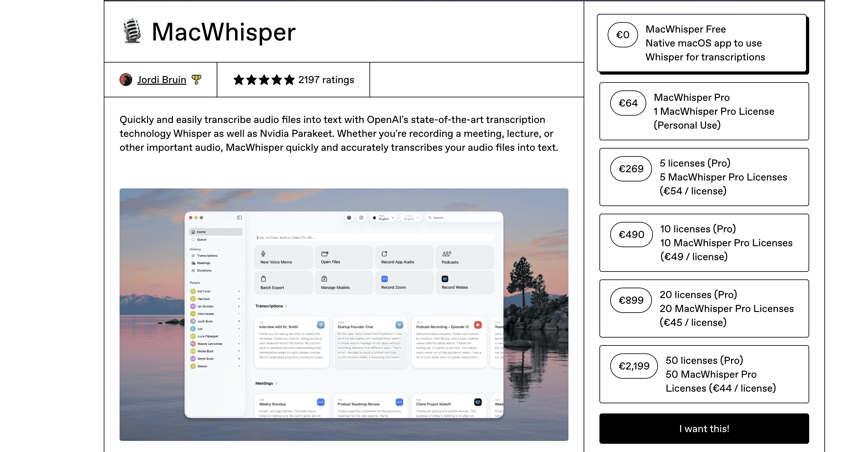Click the Podcasts people icon

click(446, 253)
